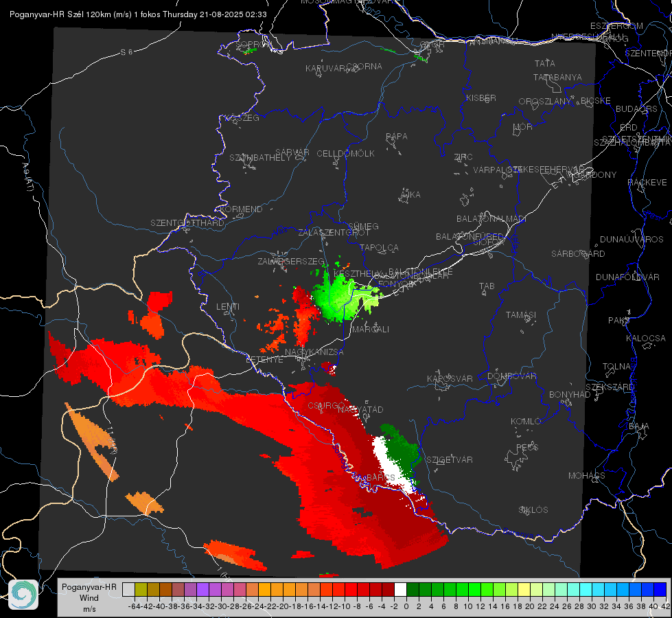Click the CSORNA label
Screen dimensions: 672x618
[364, 67]
